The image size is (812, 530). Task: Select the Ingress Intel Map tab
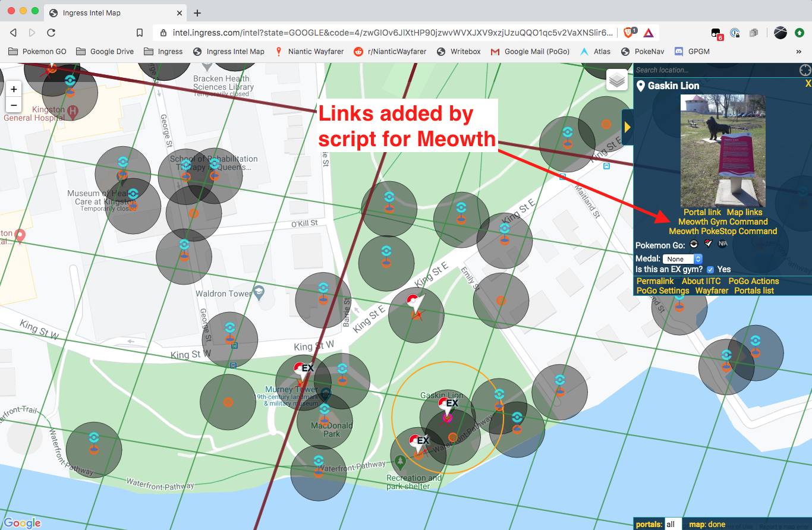point(114,13)
